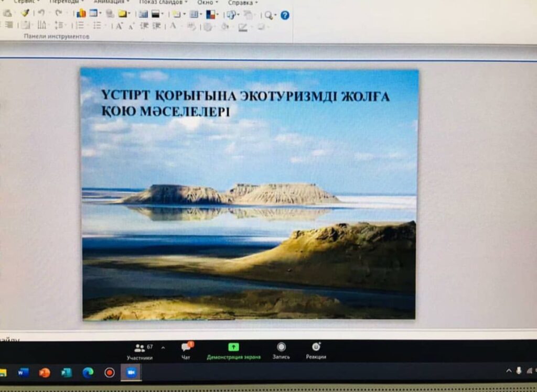Open Word from the Windows taskbar
The image size is (537, 392).
[x=23, y=373]
